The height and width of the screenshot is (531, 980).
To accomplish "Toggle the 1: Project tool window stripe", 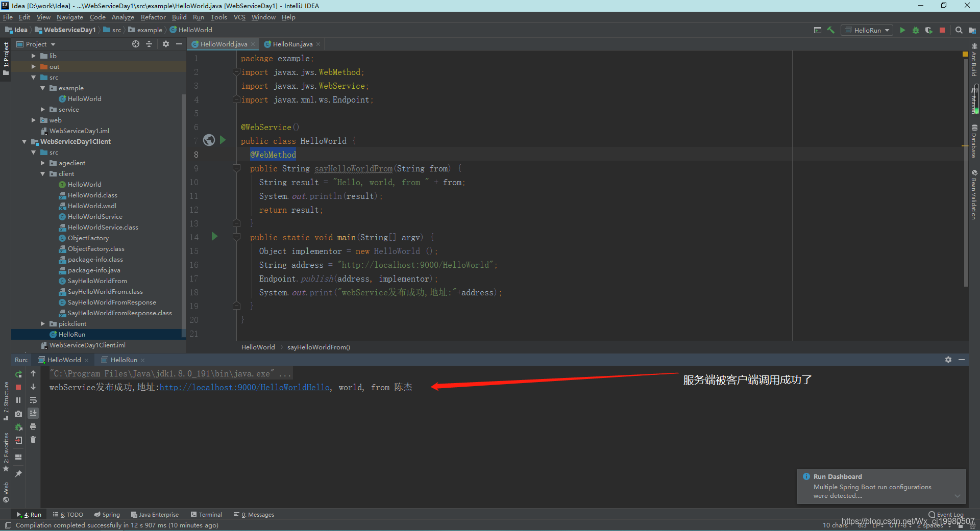I will 6,59.
